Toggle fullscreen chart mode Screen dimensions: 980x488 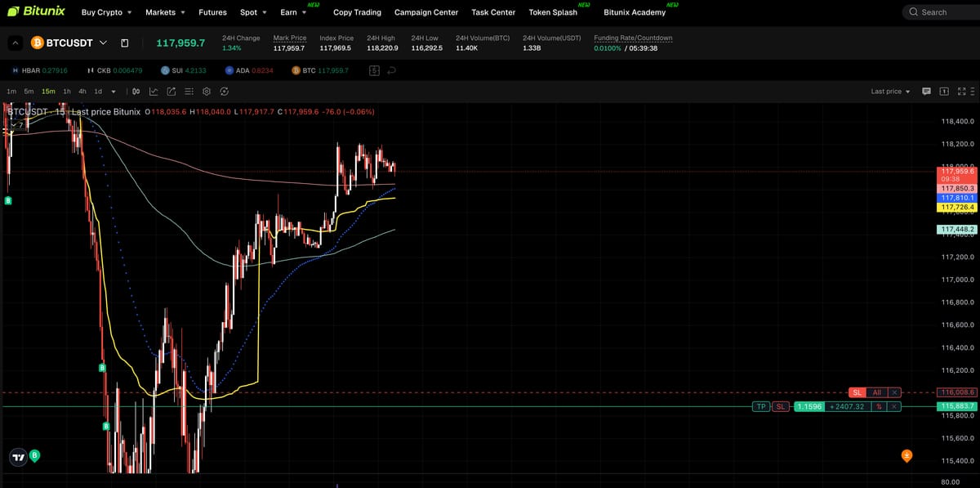click(961, 92)
